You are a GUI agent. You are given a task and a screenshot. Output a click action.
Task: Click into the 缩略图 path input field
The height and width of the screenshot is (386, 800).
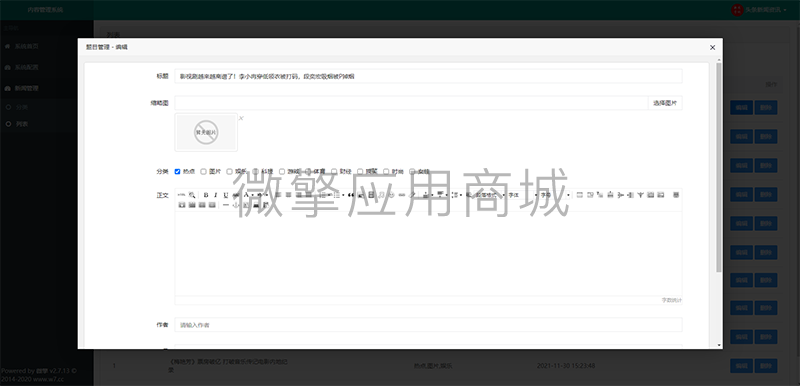pyautogui.click(x=411, y=103)
